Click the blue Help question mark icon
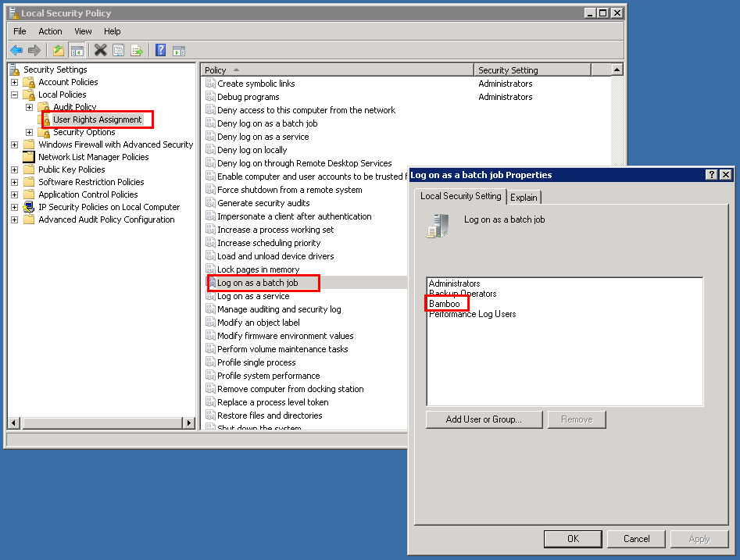 (160, 50)
